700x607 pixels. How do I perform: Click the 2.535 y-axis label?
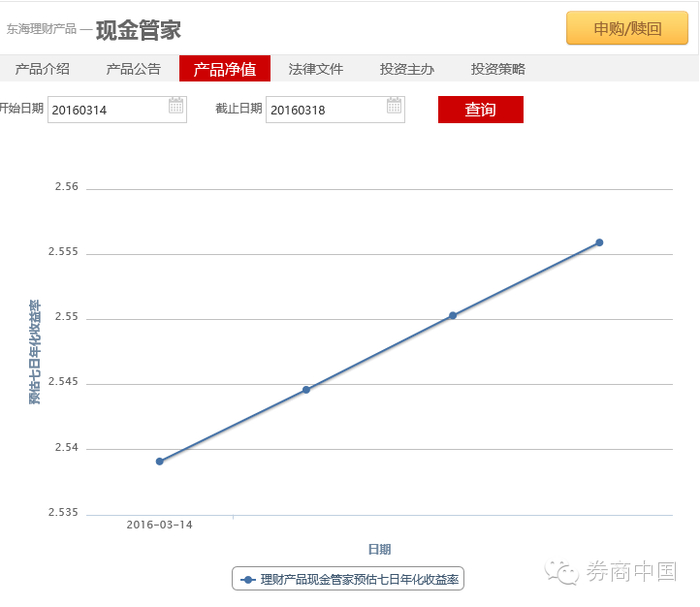63,512
